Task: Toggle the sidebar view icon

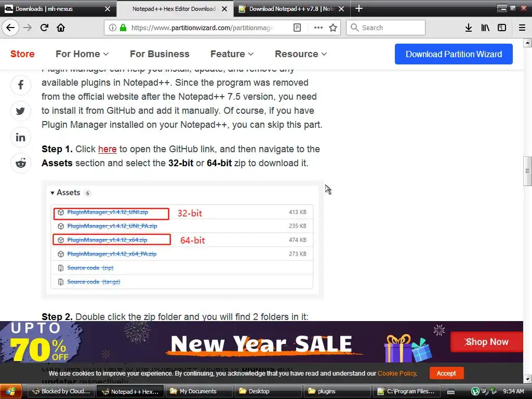Action: click(502, 28)
